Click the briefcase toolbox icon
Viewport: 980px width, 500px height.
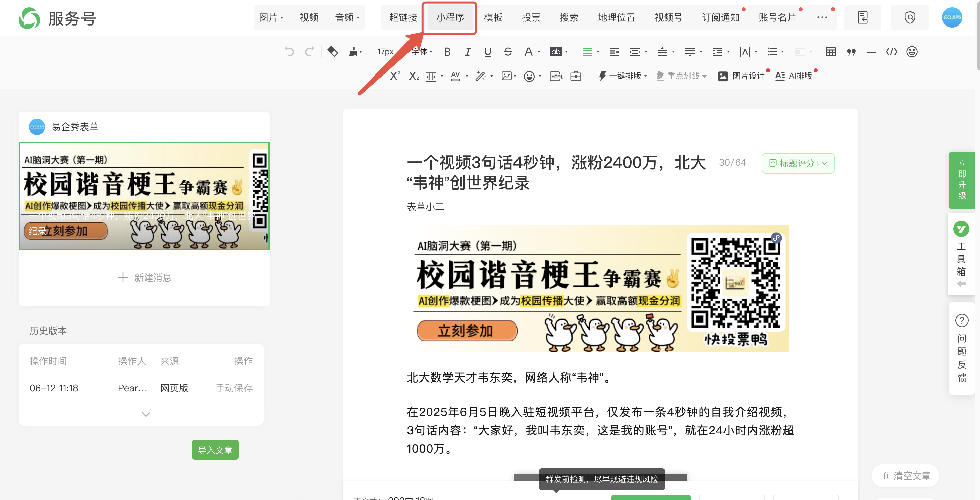click(576, 76)
